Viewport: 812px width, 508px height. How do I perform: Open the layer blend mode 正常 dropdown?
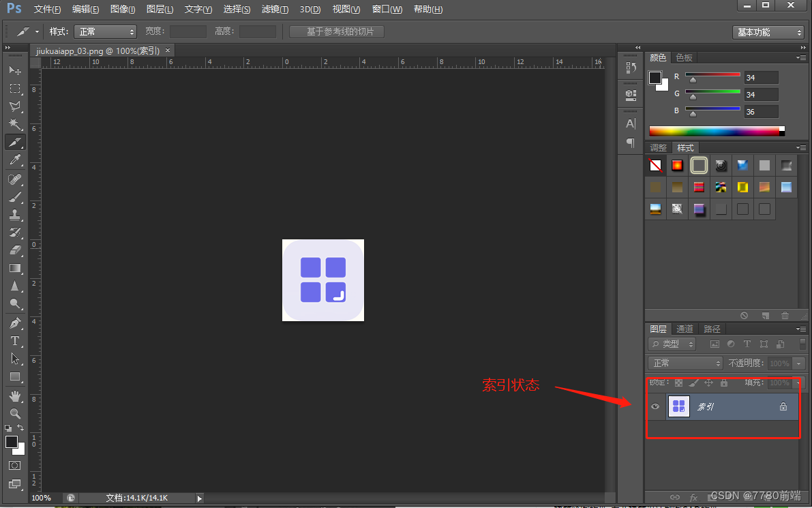point(685,363)
